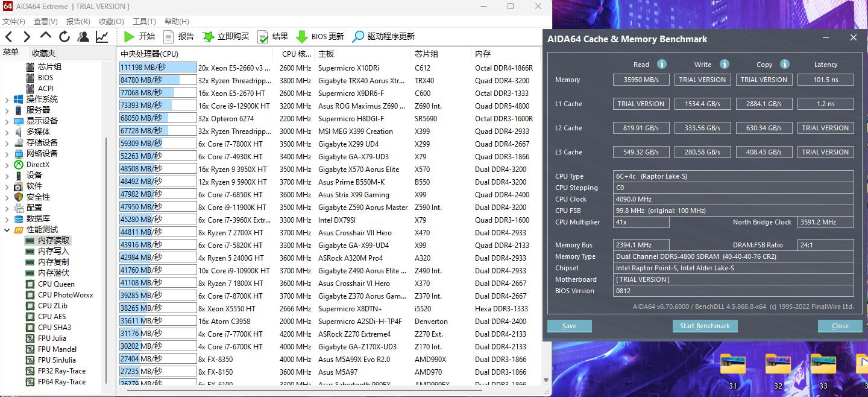The height and width of the screenshot is (397, 868).
Task: Select FP64 Ray-Trace benchmark in tree
Action: click(x=61, y=381)
